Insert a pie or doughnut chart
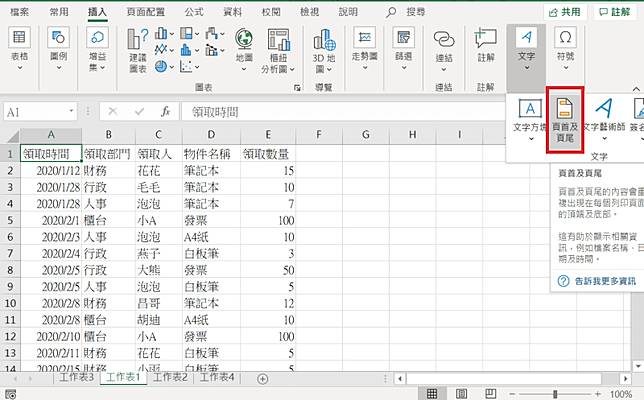Screen dimensions: 644x400 click(161, 66)
